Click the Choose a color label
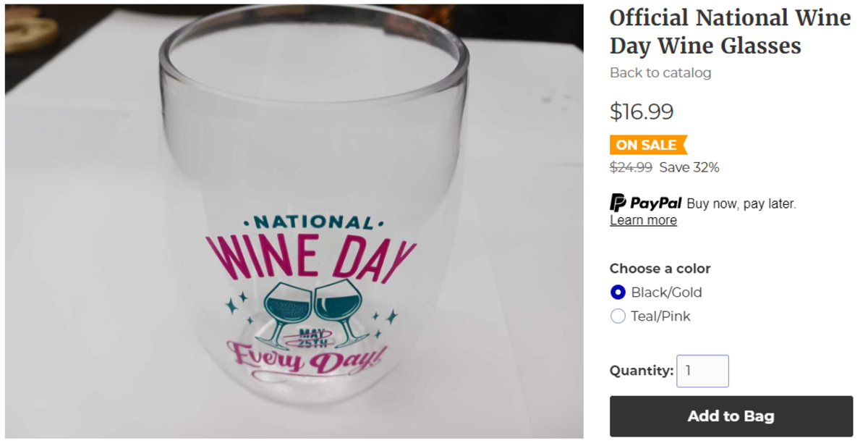 click(x=660, y=268)
